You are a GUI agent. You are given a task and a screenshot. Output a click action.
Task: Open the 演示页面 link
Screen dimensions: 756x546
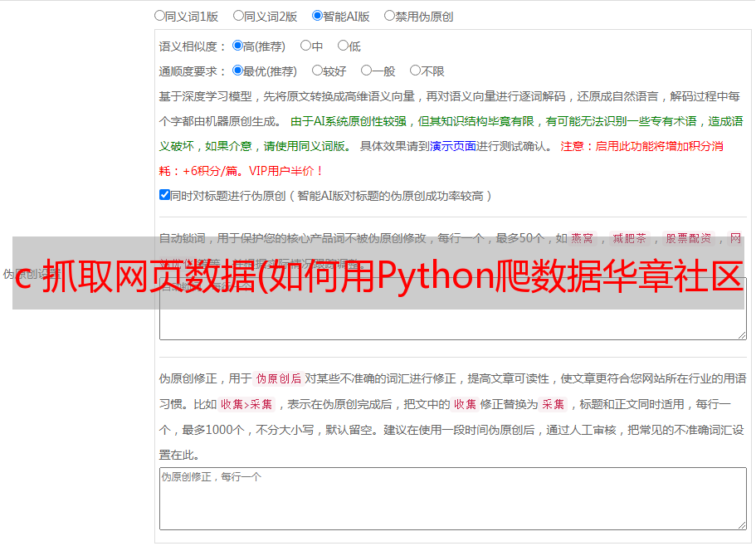(x=452, y=146)
